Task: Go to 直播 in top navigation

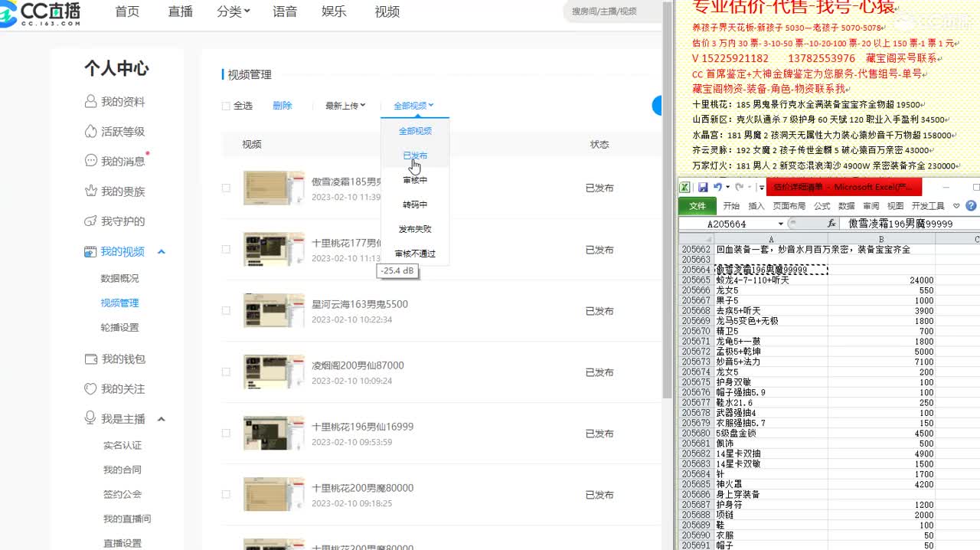Action: click(181, 11)
